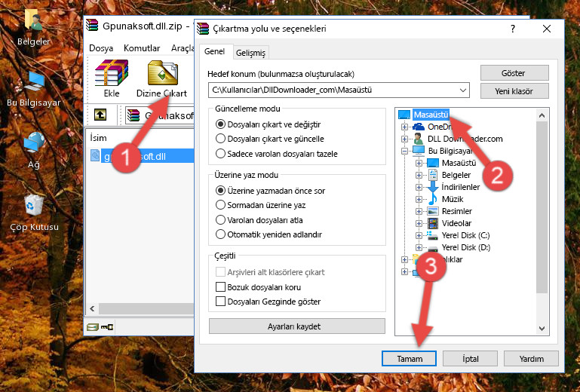The height and width of the screenshot is (392, 580).
Task: Select the Yerel Disk (C:) drive icon
Action: click(x=432, y=235)
